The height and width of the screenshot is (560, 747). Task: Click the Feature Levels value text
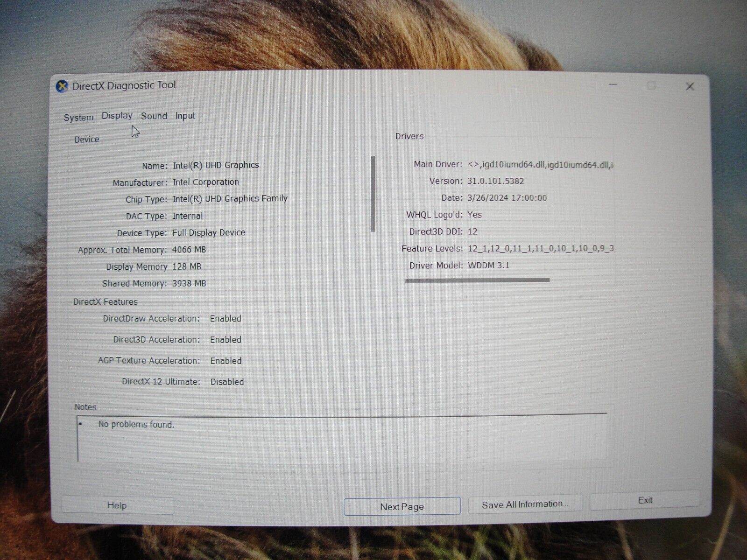tap(540, 248)
